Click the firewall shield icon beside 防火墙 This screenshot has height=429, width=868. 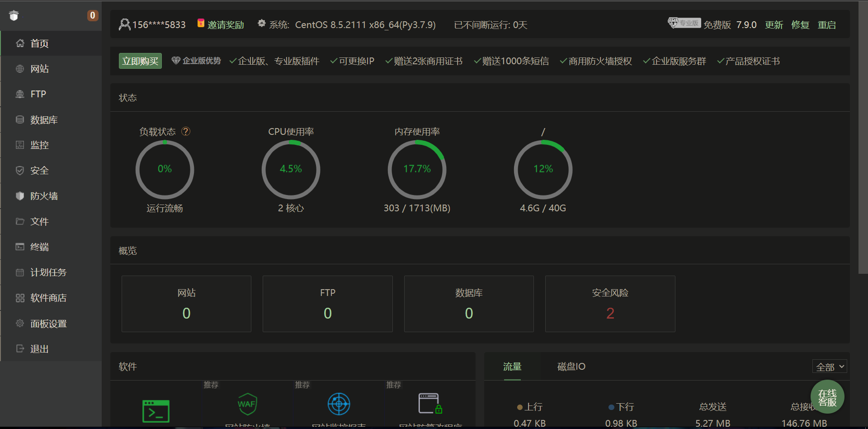(20, 196)
